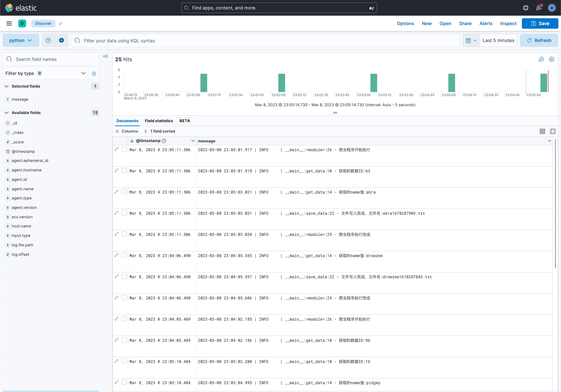Expand the drowzee1678287845.txt document row
Screen dimensions: 561x392
tap(116, 276)
